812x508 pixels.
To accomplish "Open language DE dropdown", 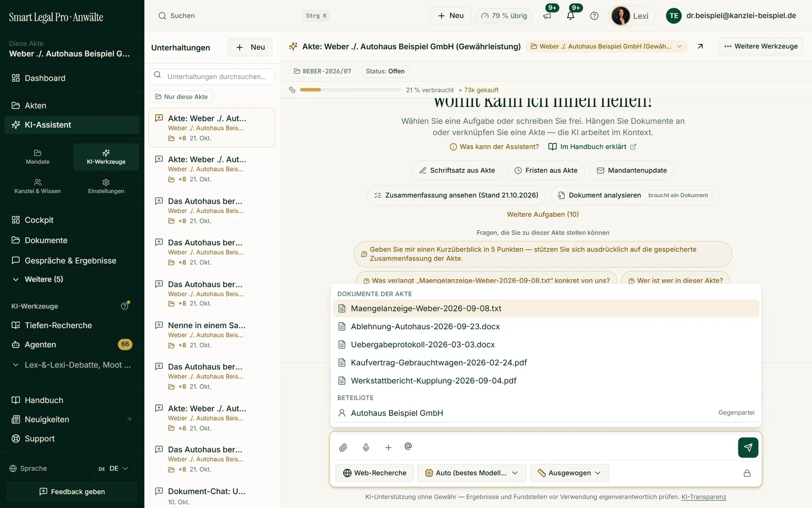I will (x=114, y=468).
